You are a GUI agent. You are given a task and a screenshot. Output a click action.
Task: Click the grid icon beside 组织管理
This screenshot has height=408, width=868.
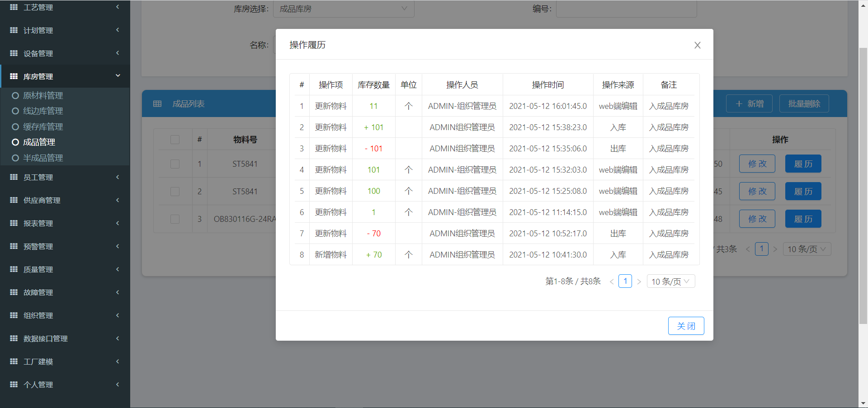[14, 315]
